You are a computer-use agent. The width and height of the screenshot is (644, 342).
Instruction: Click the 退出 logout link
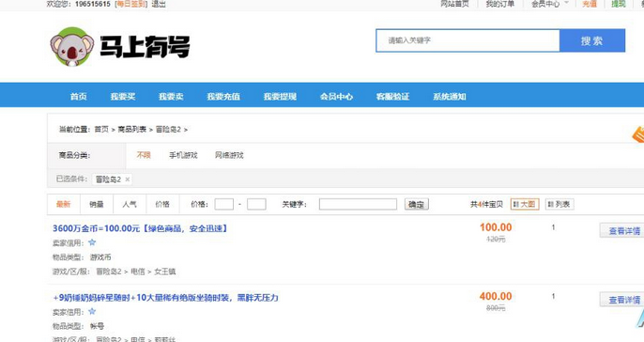coord(159,4)
